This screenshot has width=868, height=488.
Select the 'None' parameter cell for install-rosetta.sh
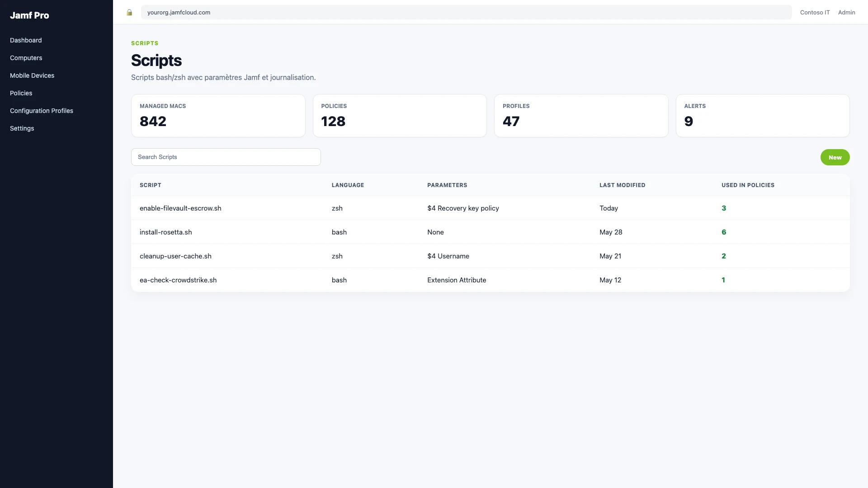tap(435, 232)
